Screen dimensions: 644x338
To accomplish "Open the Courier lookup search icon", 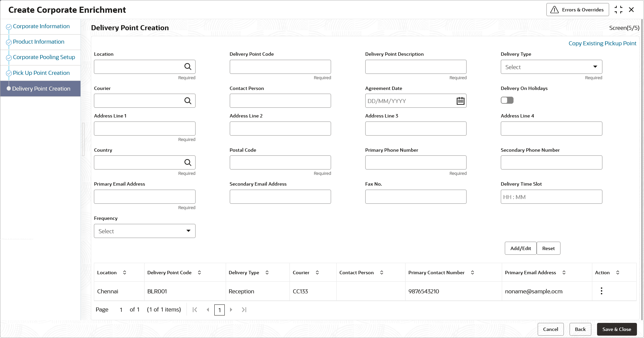I will 188,101.
